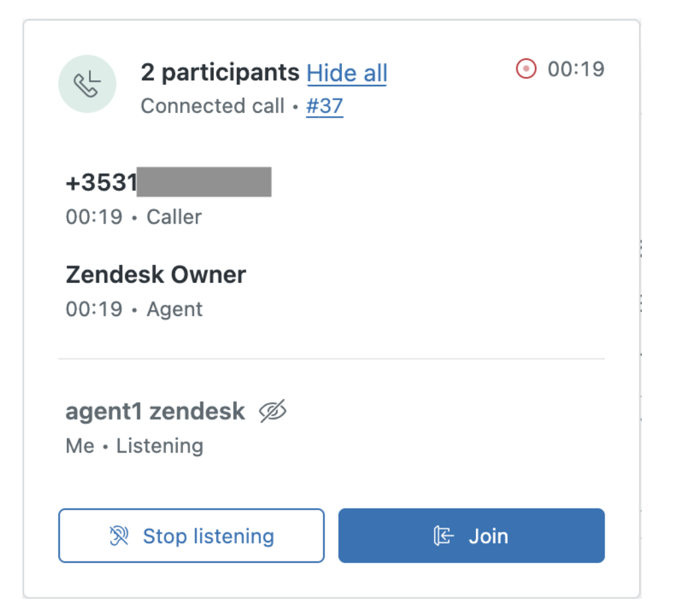
Task: Click the red recording indicator icon
Action: click(526, 68)
